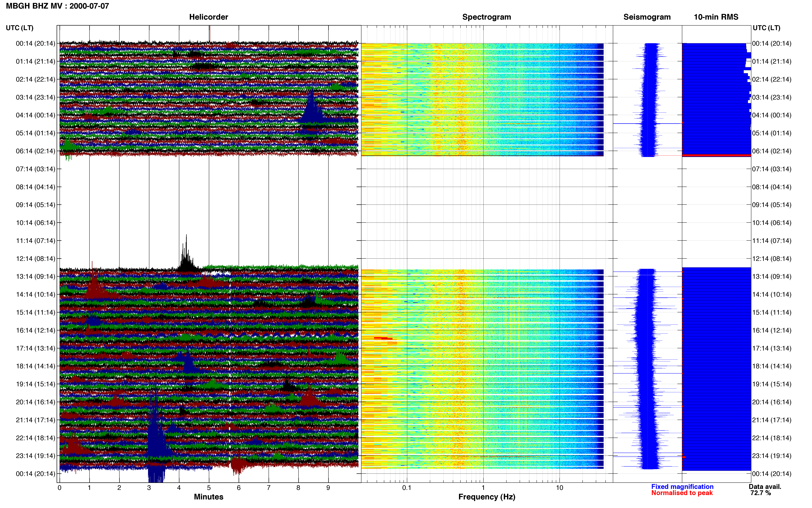Screen dimensions: 812x508
Task: Click left time label '14:14 (10:14)'
Action: pyautogui.click(x=36, y=295)
